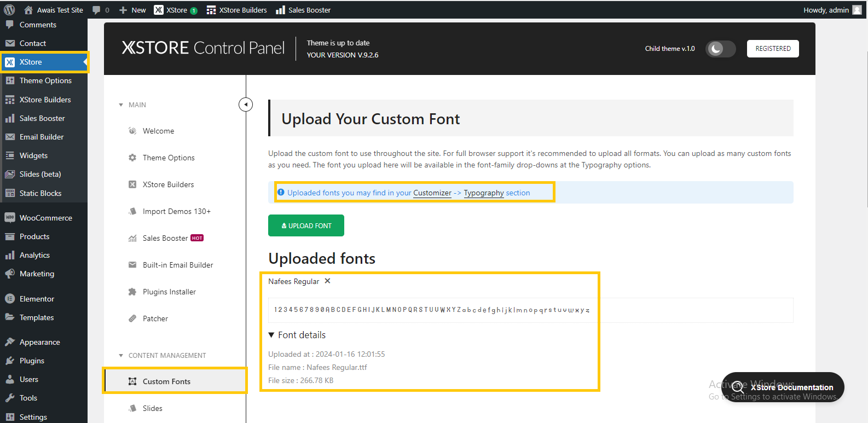This screenshot has width=868, height=423.
Task: Click the Elementor sidebar icon
Action: pos(10,299)
